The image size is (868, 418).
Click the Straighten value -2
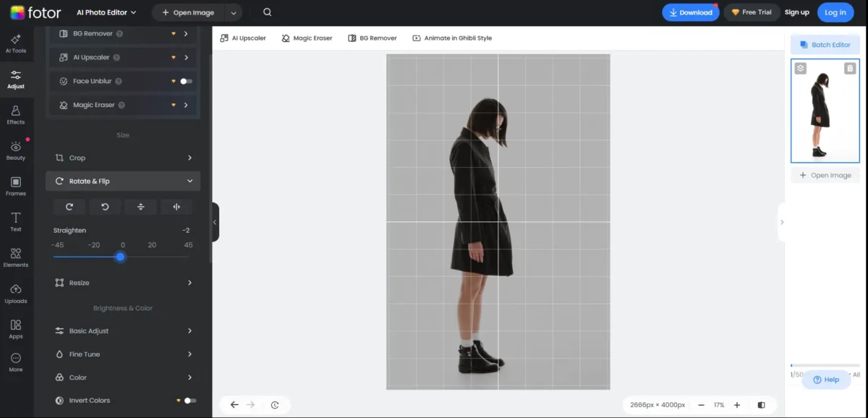186,231
